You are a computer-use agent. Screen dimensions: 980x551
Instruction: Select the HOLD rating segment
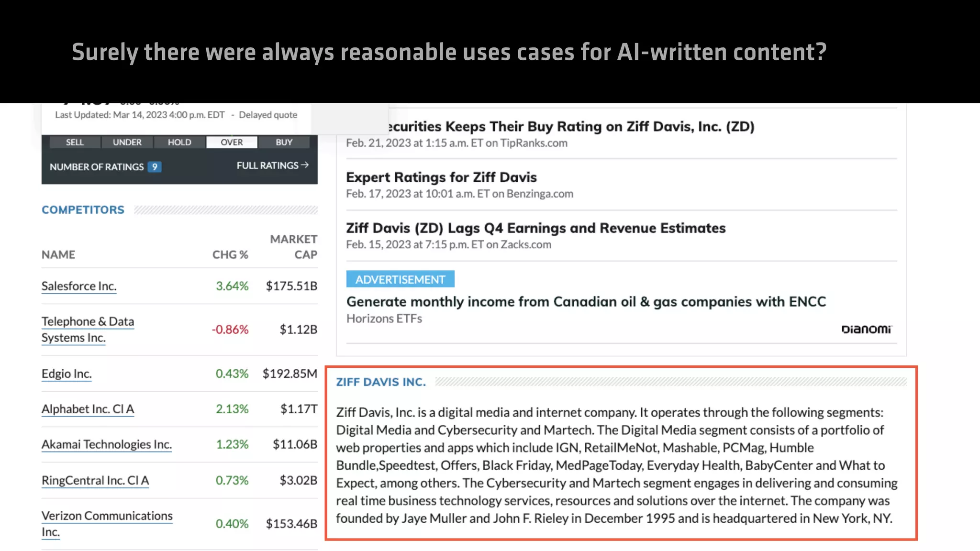(x=179, y=142)
